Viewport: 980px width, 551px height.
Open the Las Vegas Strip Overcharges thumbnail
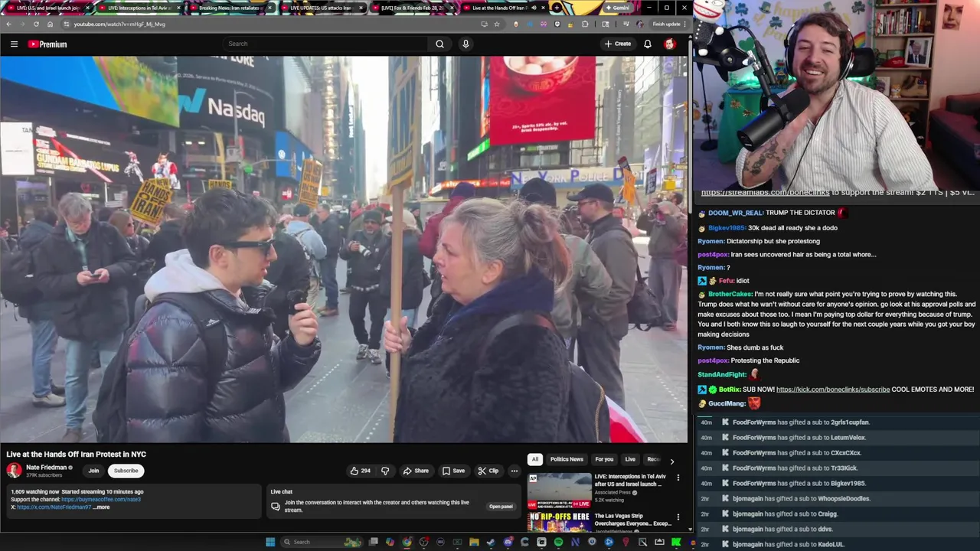point(559,522)
